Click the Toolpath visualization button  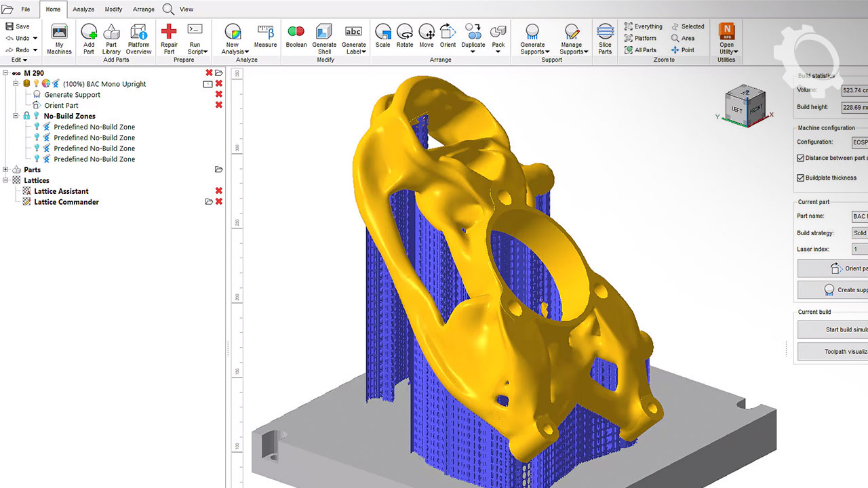[834, 352]
